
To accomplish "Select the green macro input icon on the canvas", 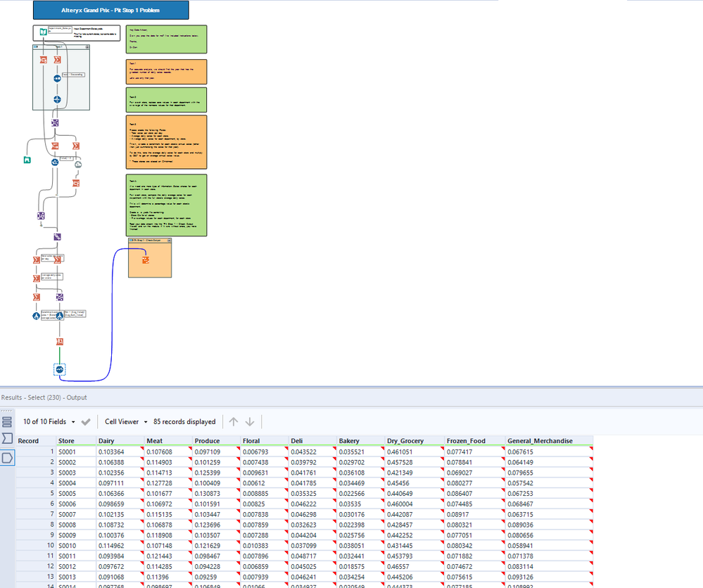I will tap(27, 160).
